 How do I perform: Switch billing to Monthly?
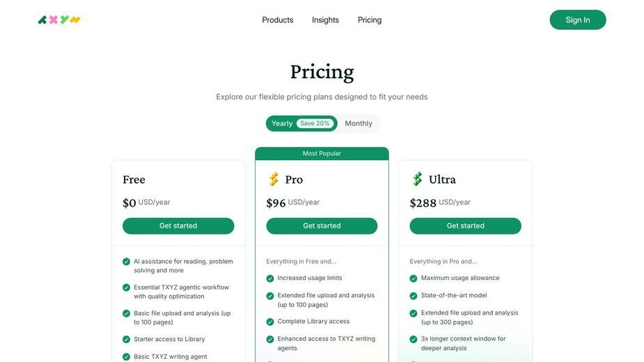359,123
